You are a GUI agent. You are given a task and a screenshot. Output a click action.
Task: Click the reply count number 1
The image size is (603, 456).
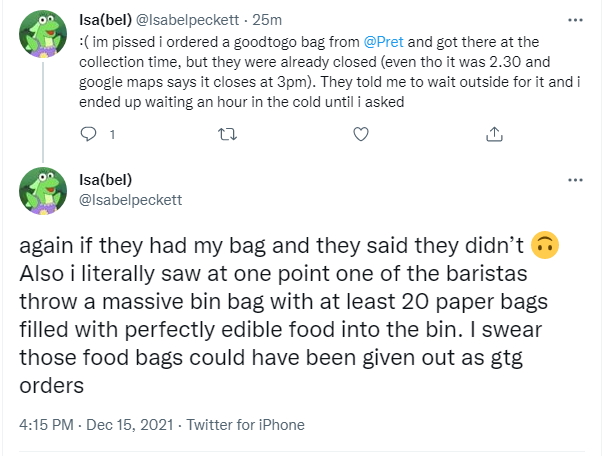click(x=112, y=134)
